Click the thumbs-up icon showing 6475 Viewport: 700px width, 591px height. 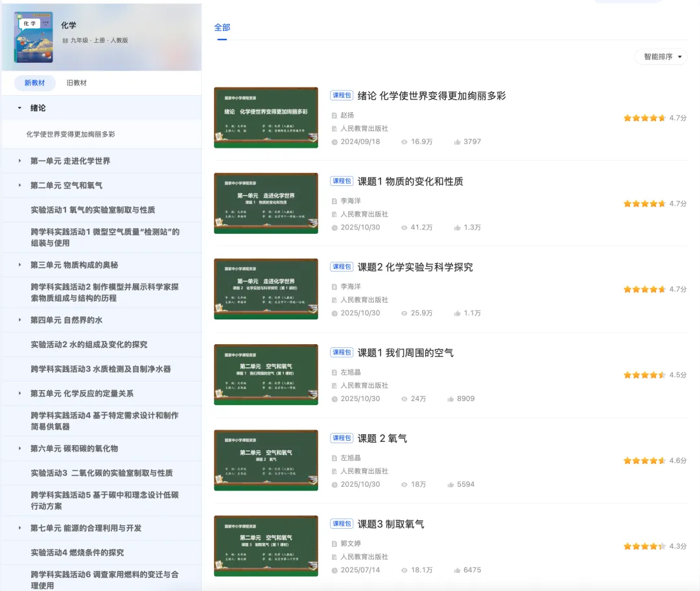pyautogui.click(x=457, y=570)
